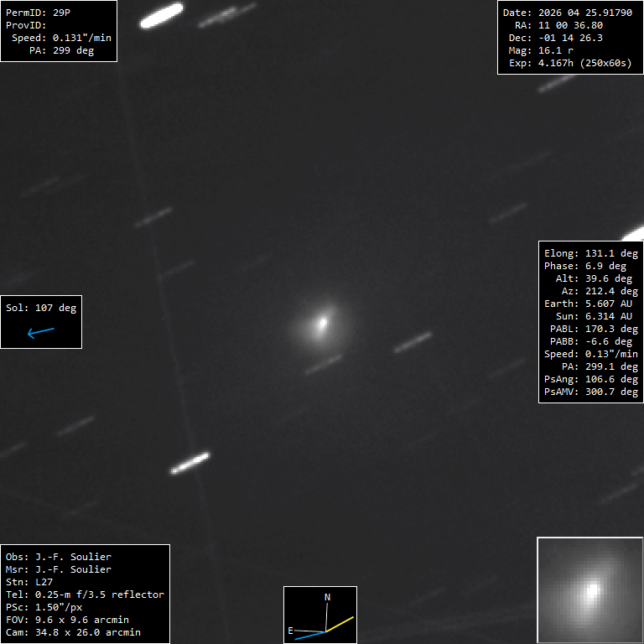Click the blue Sun direction arrow
This screenshot has width=644, height=644.
[x=40, y=332]
